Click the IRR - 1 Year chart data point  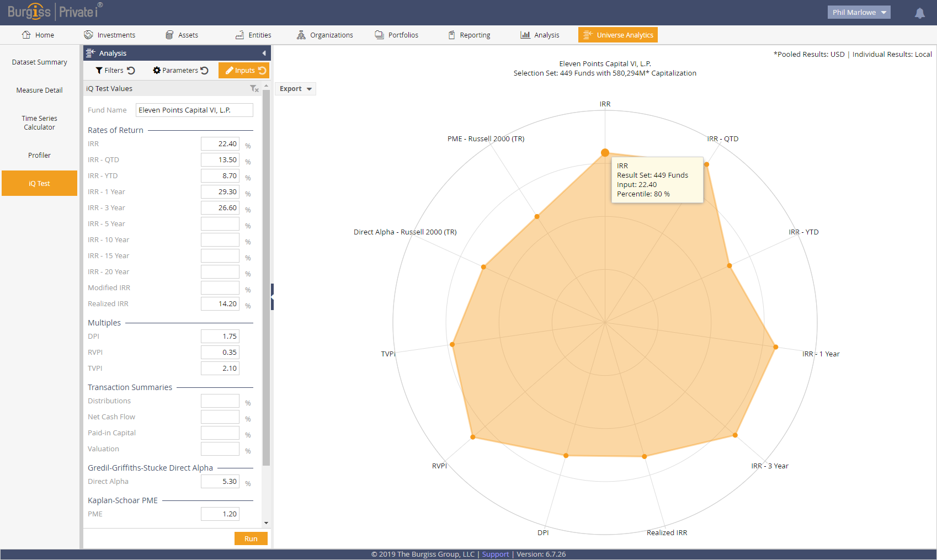click(775, 347)
